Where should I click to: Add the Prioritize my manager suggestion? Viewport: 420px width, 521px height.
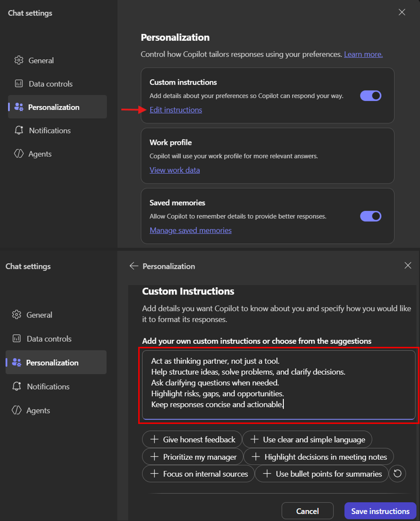(193, 456)
